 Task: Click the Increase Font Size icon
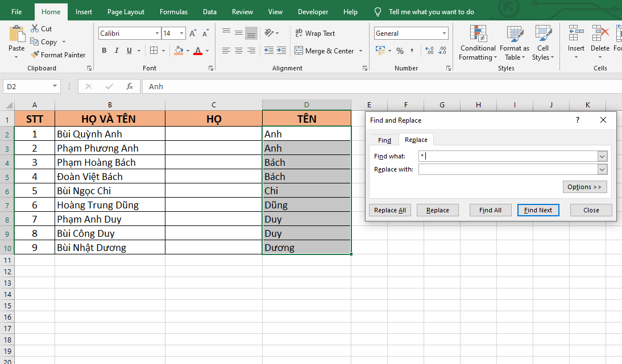point(193,34)
